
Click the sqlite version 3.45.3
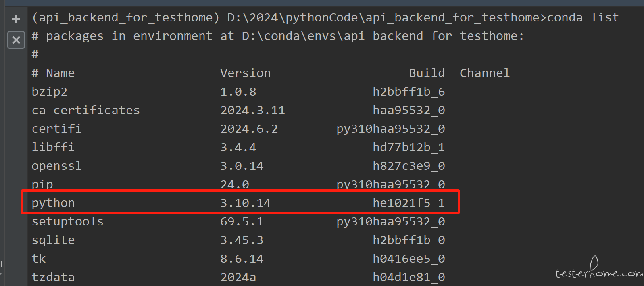[x=242, y=240]
